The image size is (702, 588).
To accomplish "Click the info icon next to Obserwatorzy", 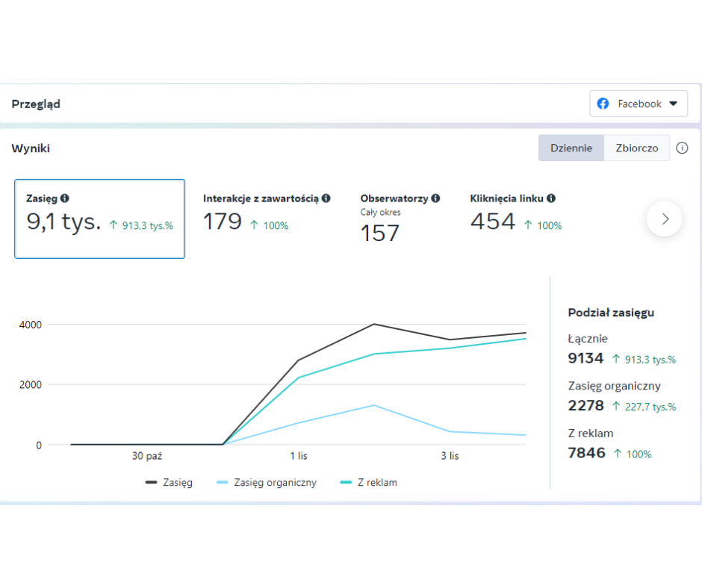I will pos(435,198).
